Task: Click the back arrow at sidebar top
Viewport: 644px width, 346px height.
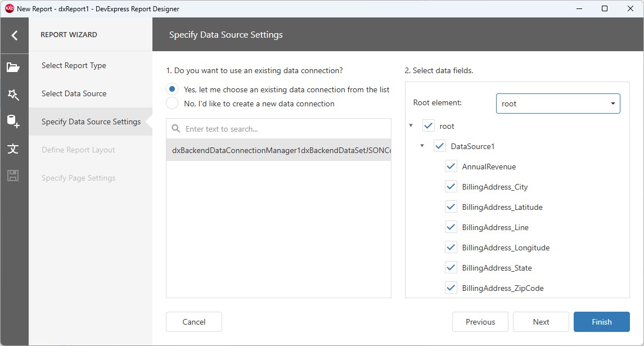Action: coord(14,35)
